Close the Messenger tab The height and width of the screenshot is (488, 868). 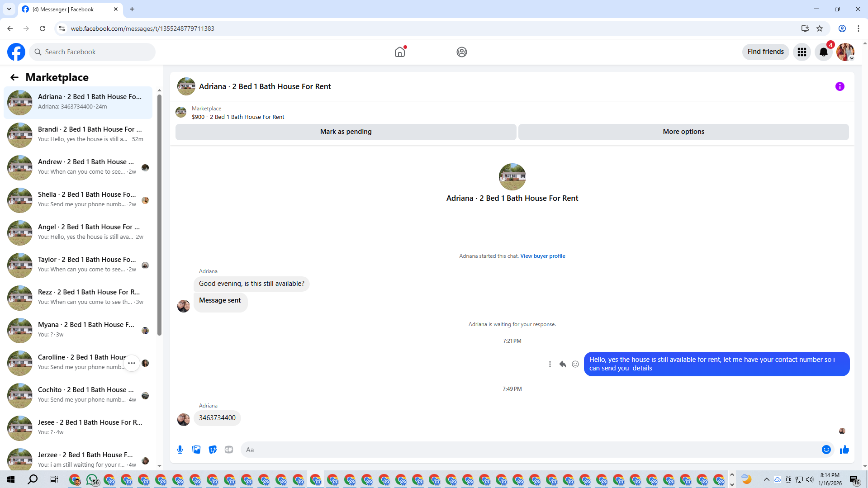(116, 9)
